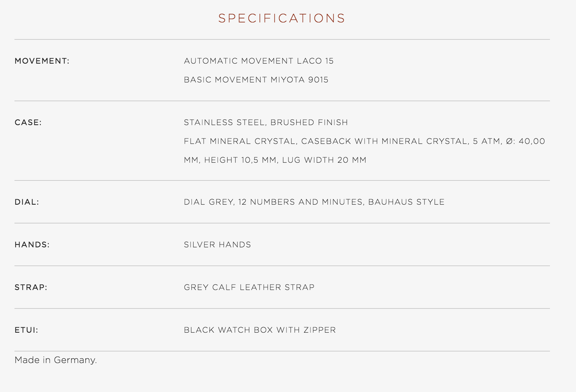The image size is (576, 392).
Task: Select the HANDS: label
Action: (32, 244)
